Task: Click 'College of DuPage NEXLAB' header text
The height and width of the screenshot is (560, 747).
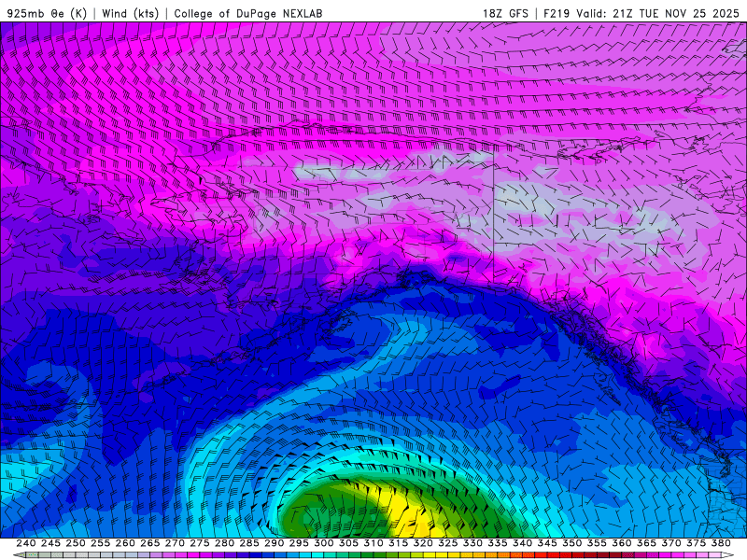Action: (x=247, y=13)
